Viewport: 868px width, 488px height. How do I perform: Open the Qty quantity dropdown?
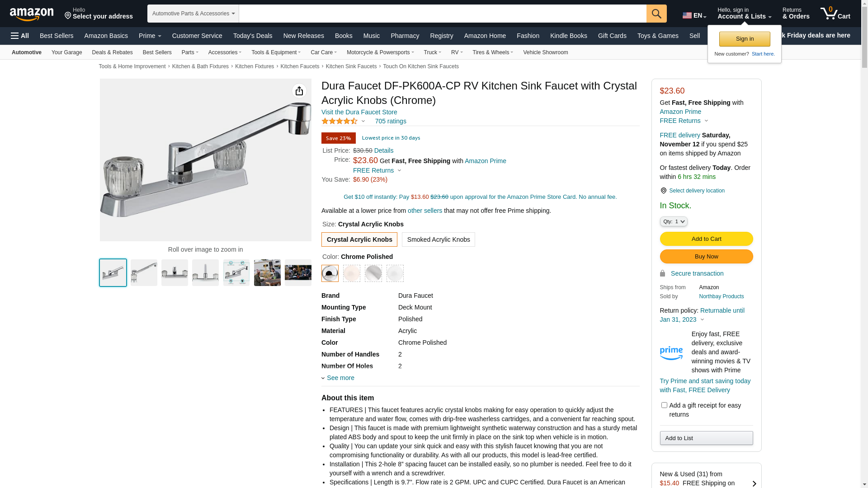pyautogui.click(x=674, y=221)
